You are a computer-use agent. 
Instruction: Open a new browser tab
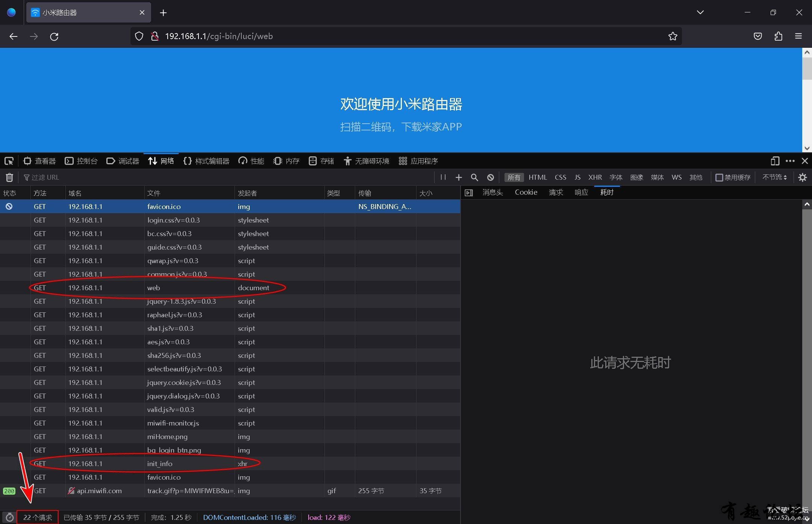(x=163, y=13)
